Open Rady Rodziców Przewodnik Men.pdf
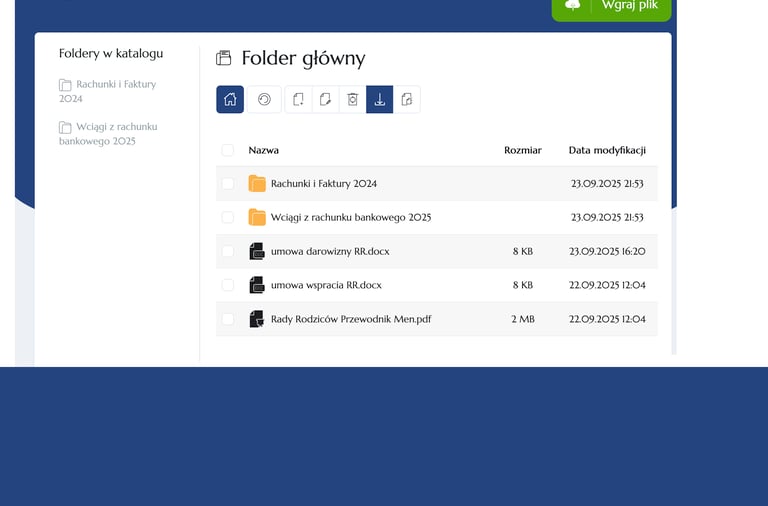Image resolution: width=768 pixels, height=506 pixels. [351, 319]
